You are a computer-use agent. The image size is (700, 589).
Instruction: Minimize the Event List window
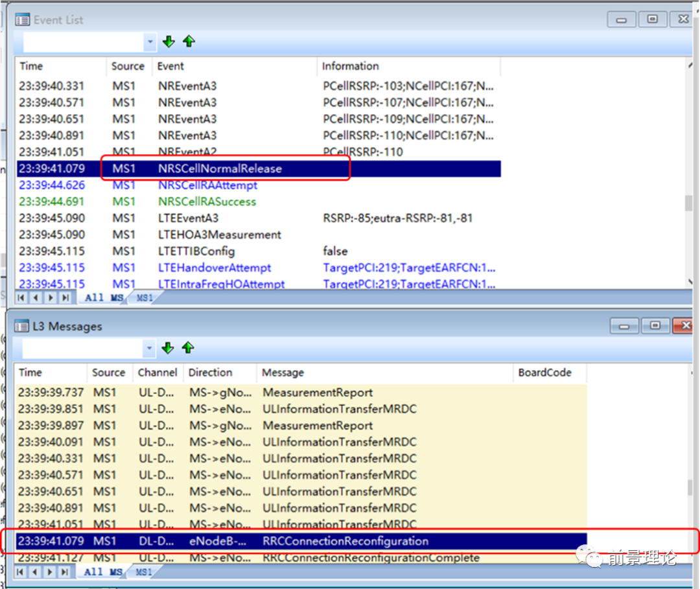[x=622, y=19]
